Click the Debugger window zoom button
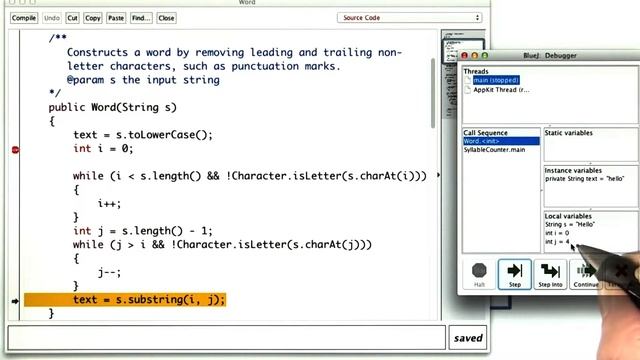This screenshot has height=360, width=640. pos(484,55)
